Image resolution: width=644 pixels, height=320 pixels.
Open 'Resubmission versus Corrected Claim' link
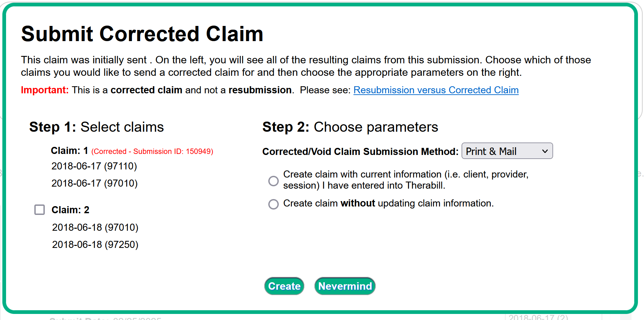[x=436, y=90]
